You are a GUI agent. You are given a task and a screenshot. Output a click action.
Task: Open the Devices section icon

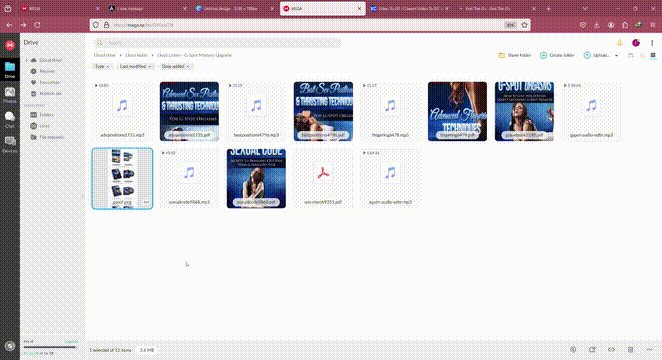(10, 144)
